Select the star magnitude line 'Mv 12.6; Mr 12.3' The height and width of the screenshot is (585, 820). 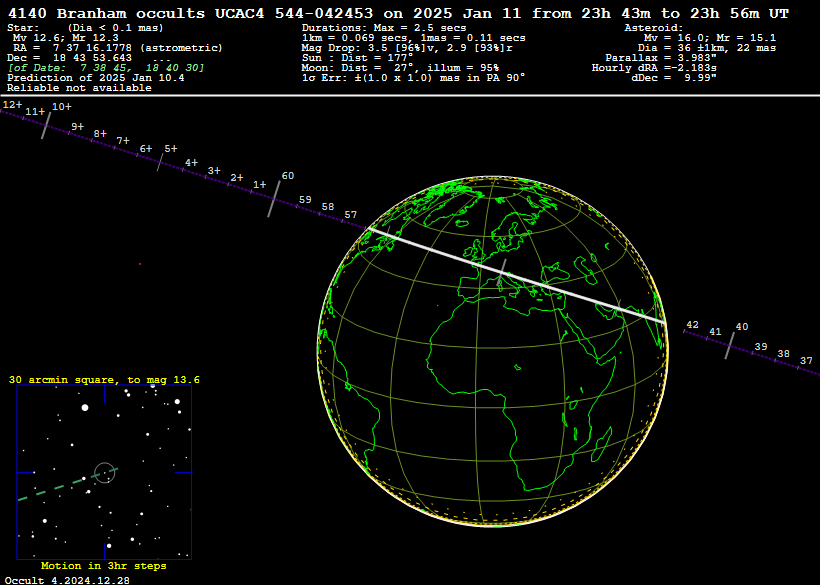pos(66,38)
